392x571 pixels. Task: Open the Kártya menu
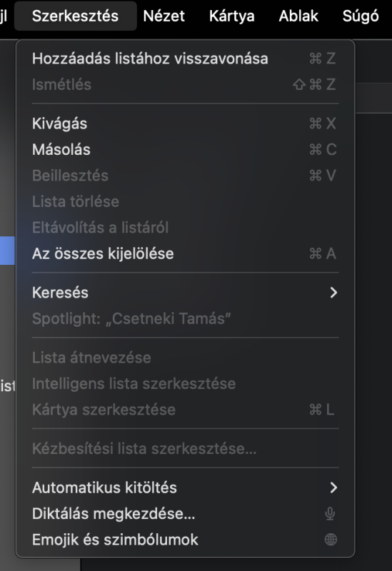(232, 16)
